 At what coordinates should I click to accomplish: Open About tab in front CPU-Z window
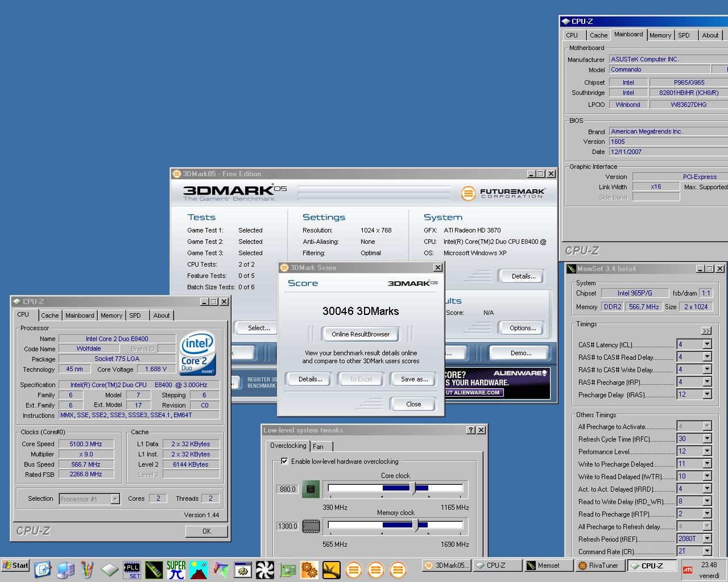[162, 315]
